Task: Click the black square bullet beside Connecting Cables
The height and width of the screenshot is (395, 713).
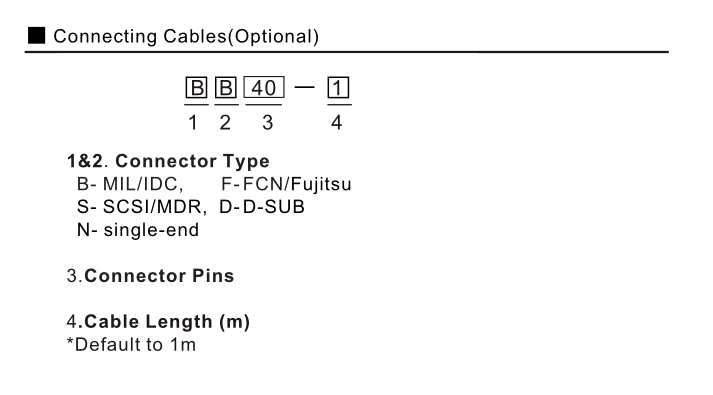Action: click(x=36, y=35)
